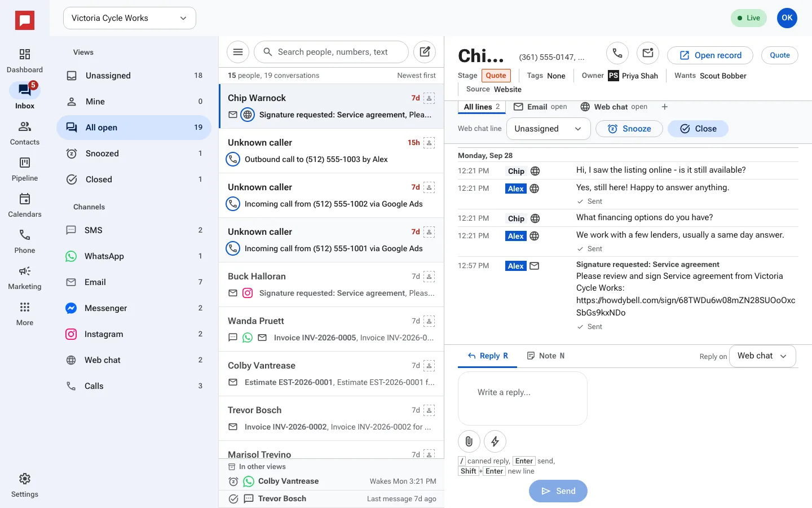The height and width of the screenshot is (508, 812).
Task: Assign Colby Vantrease conversation via person icon
Action: pos(429,366)
